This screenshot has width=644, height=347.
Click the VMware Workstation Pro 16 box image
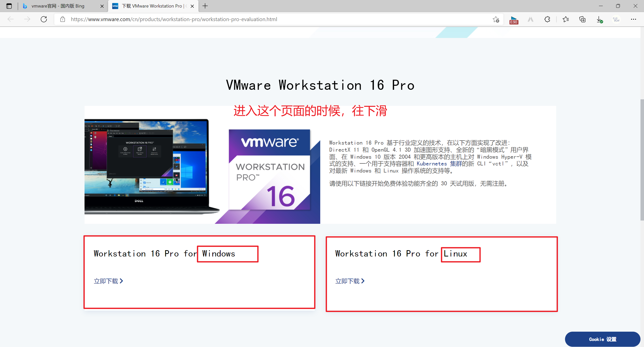(270, 170)
